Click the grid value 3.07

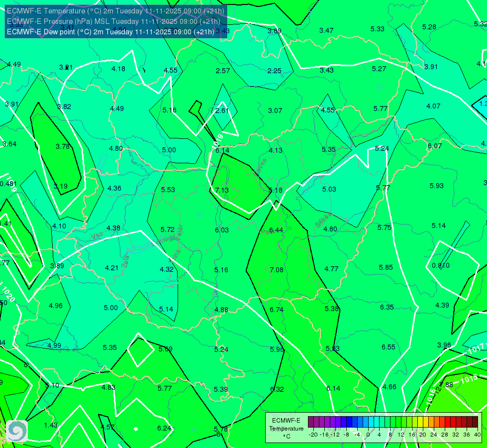point(275,111)
